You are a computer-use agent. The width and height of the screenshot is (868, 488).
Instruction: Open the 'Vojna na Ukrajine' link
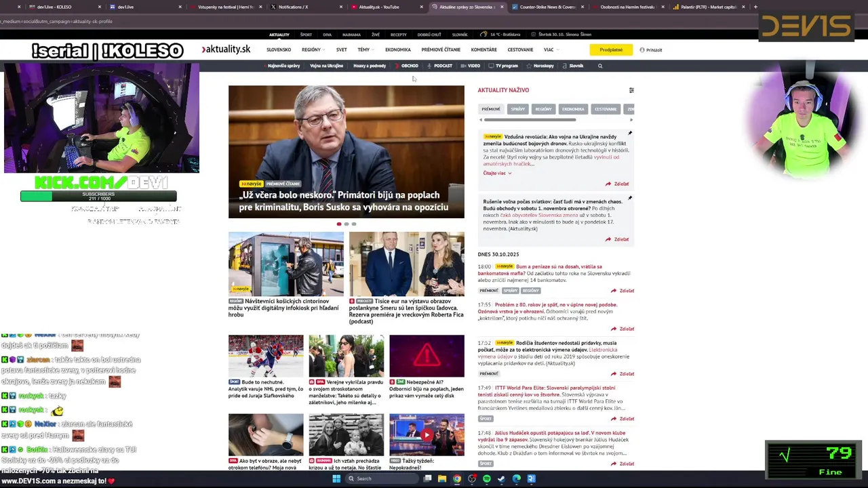click(x=326, y=66)
